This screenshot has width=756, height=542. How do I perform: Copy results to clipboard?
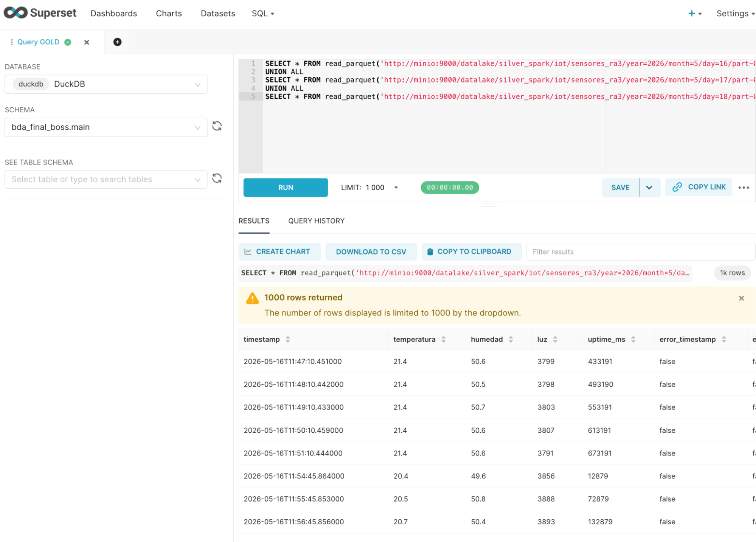pos(471,252)
